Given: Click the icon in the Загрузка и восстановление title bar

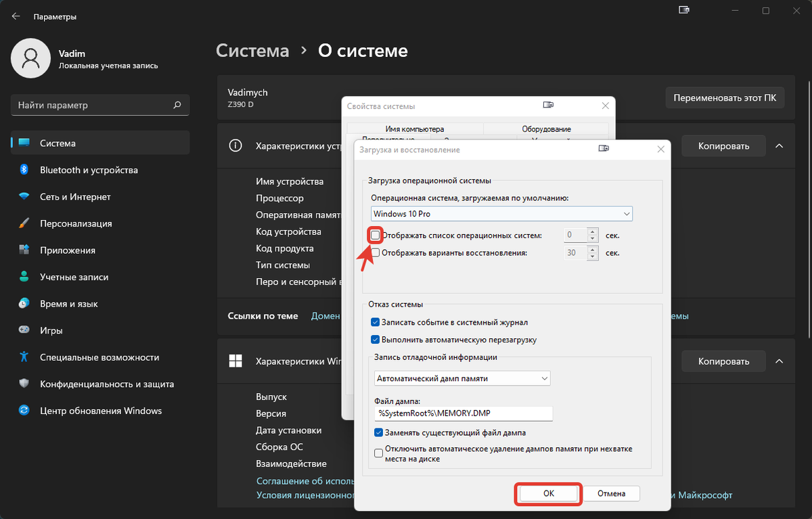Looking at the screenshot, I should [x=602, y=149].
